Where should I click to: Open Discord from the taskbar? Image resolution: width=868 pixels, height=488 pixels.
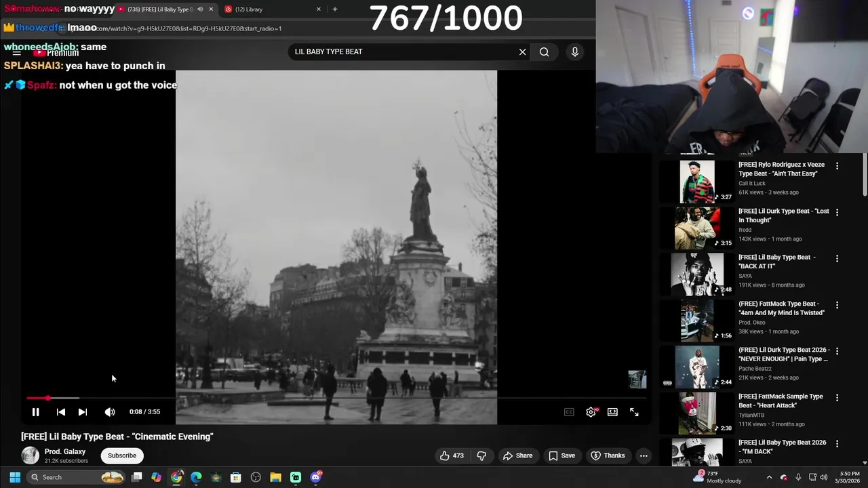pos(315,477)
